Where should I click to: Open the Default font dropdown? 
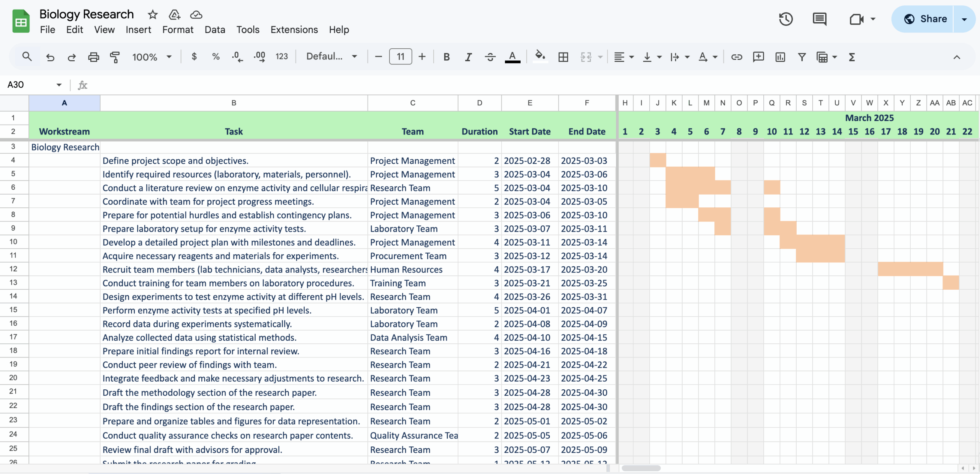(332, 57)
